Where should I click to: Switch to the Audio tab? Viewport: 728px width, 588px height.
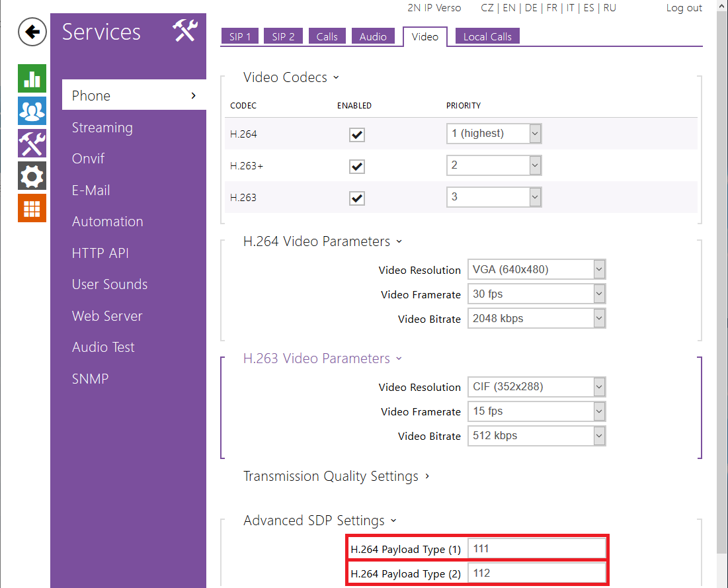click(x=373, y=37)
